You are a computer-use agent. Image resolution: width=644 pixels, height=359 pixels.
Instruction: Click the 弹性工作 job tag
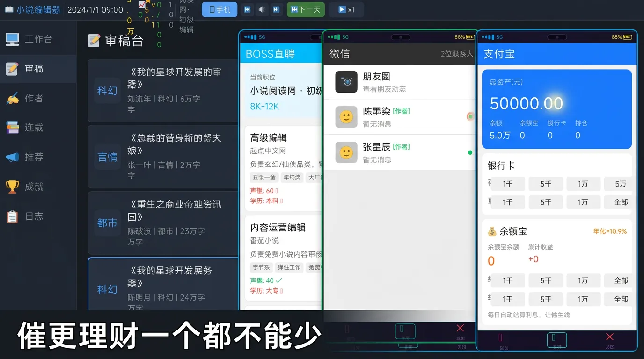click(x=289, y=267)
